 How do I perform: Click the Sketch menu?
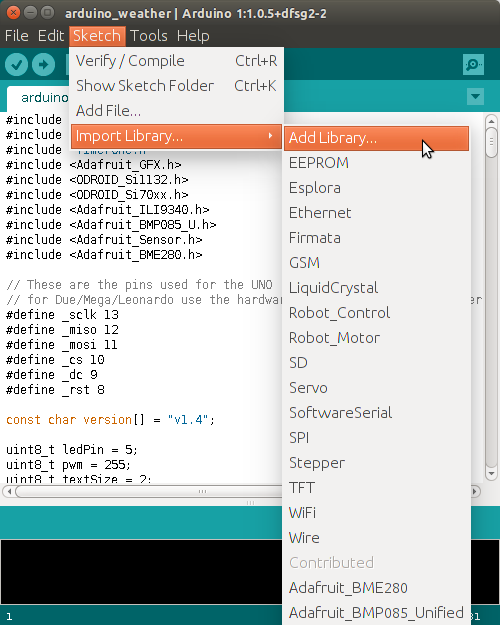(97, 36)
